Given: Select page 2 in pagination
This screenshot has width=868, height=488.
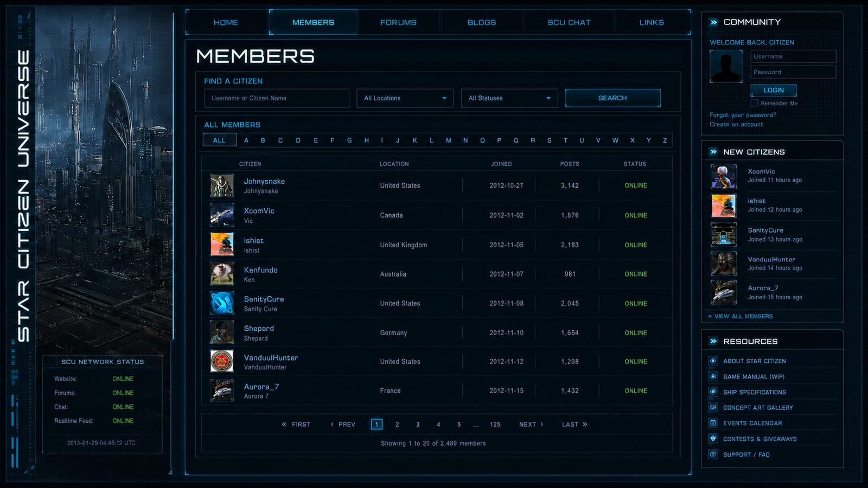Looking at the screenshot, I should (397, 425).
